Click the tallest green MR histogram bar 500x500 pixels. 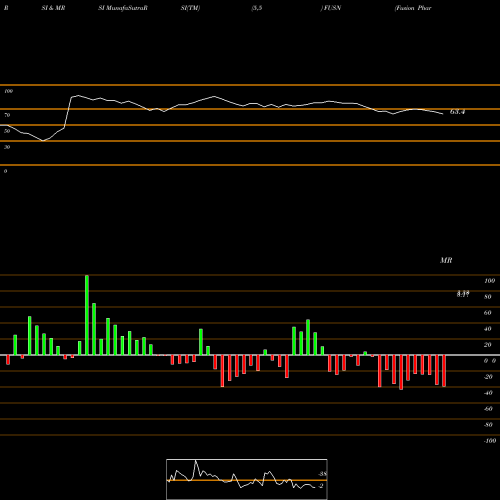coord(87,315)
